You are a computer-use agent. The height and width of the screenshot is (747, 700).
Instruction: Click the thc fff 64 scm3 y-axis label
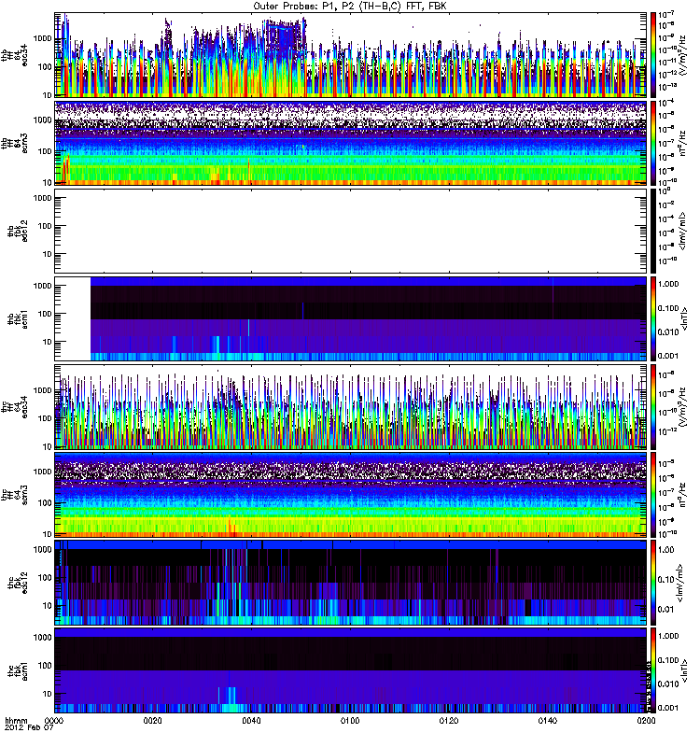[x=14, y=495]
